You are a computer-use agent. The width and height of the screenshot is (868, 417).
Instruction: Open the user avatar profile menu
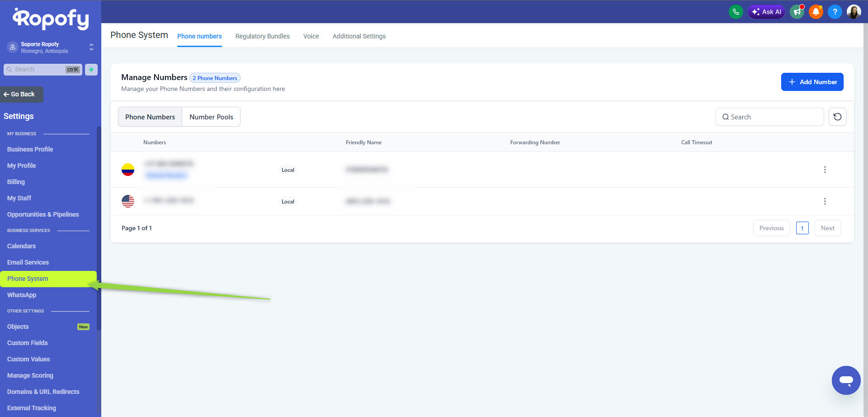point(854,12)
